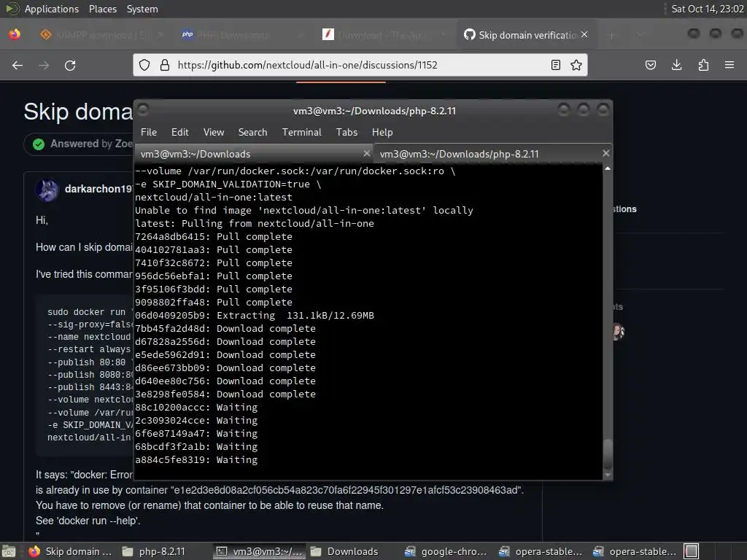Screen dimensions: 747x560
Task: Click the date and time clock
Action: click(707, 9)
